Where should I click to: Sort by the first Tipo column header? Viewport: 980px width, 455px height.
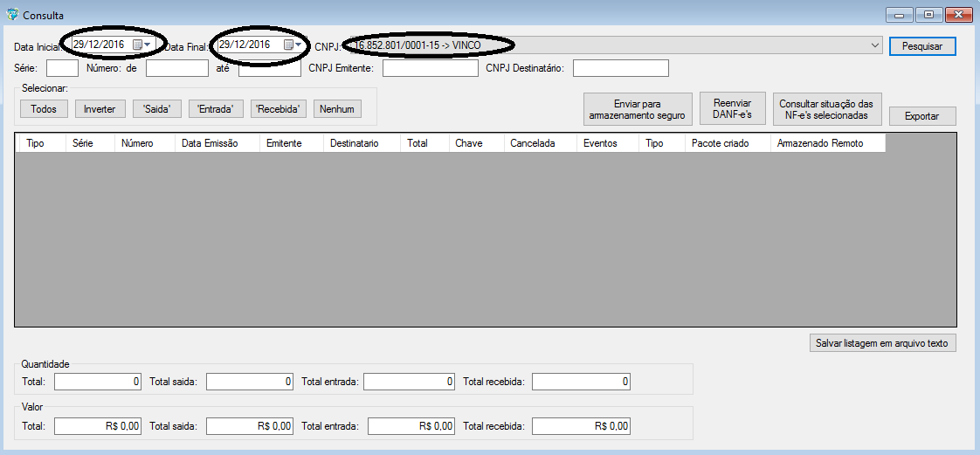pyautogui.click(x=41, y=143)
